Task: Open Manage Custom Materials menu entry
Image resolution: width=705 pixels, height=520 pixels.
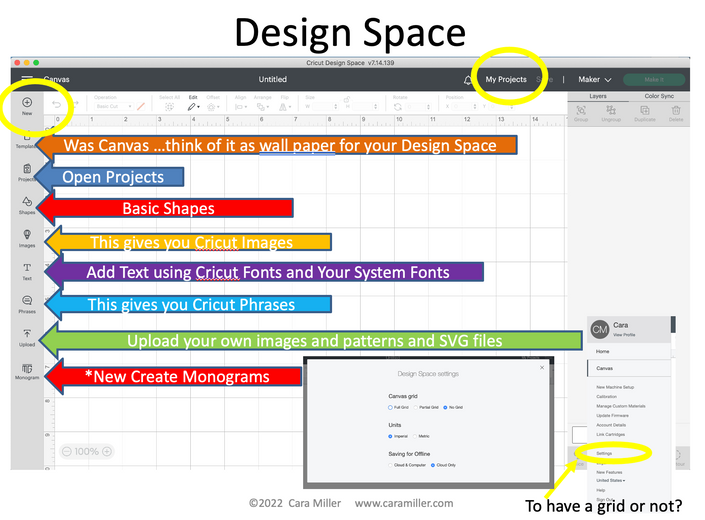Action: [x=620, y=406]
